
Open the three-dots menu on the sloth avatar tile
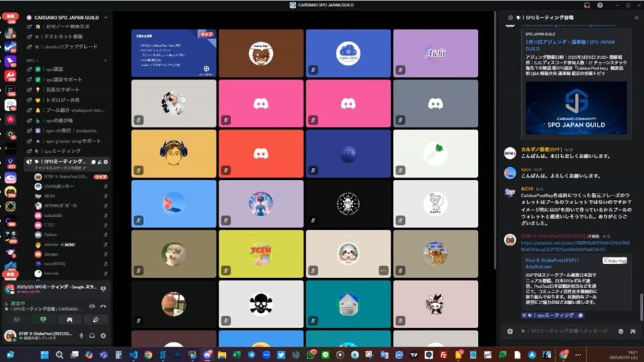pyautogui.click(x=383, y=270)
